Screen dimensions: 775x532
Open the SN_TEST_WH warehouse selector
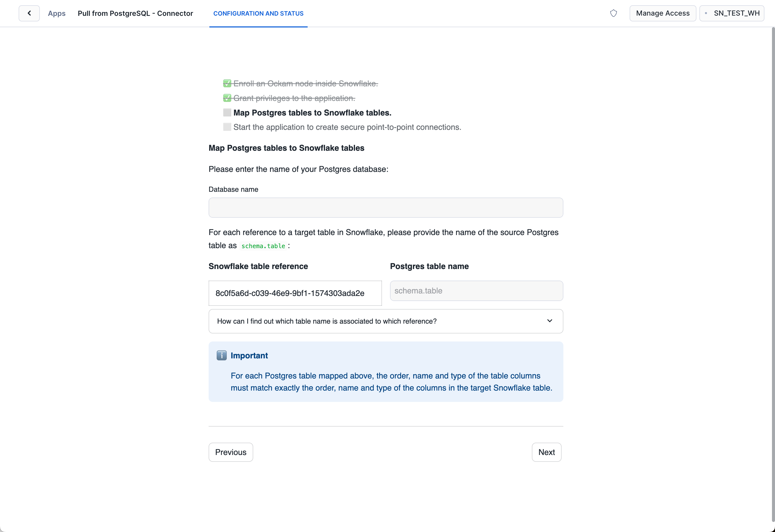pyautogui.click(x=732, y=13)
